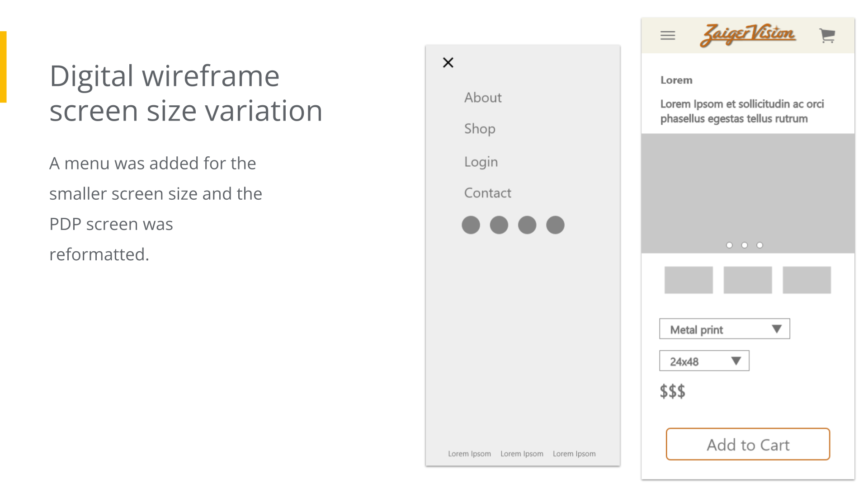Close the mobile menu with the X icon
868x488 pixels.
pyautogui.click(x=448, y=62)
